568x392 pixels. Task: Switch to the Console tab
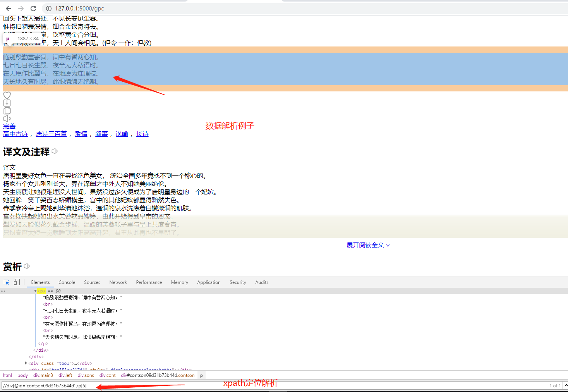[67, 282]
